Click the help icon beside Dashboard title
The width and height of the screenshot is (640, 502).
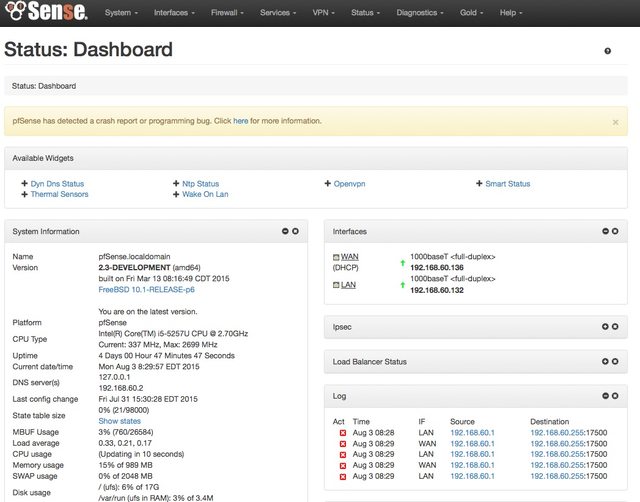click(x=607, y=51)
